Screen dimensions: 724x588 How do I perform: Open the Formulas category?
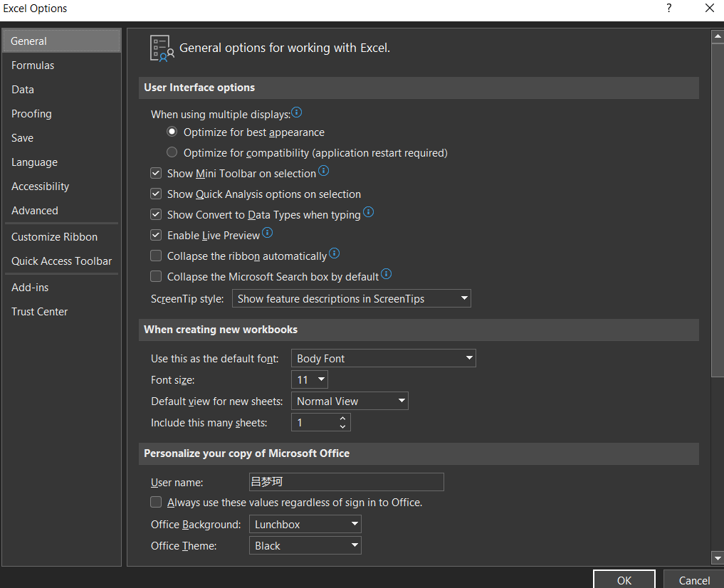[x=61, y=65]
